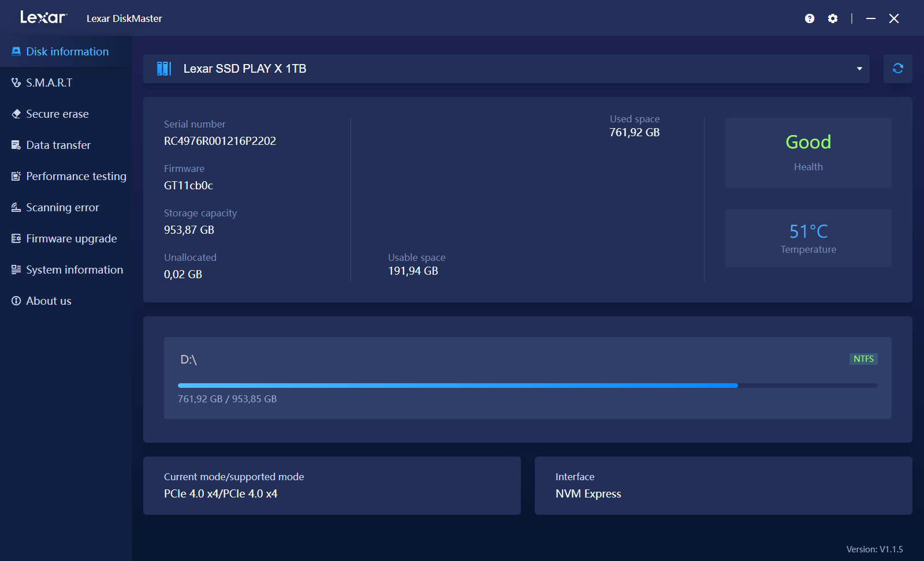Click the Scanning error sidebar icon
Screen dimensions: 924x561
pyautogui.click(x=16, y=208)
